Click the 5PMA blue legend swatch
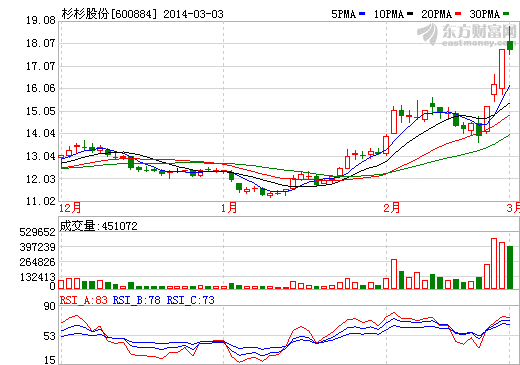Viewport: 520px width, 365px height. coord(362,14)
